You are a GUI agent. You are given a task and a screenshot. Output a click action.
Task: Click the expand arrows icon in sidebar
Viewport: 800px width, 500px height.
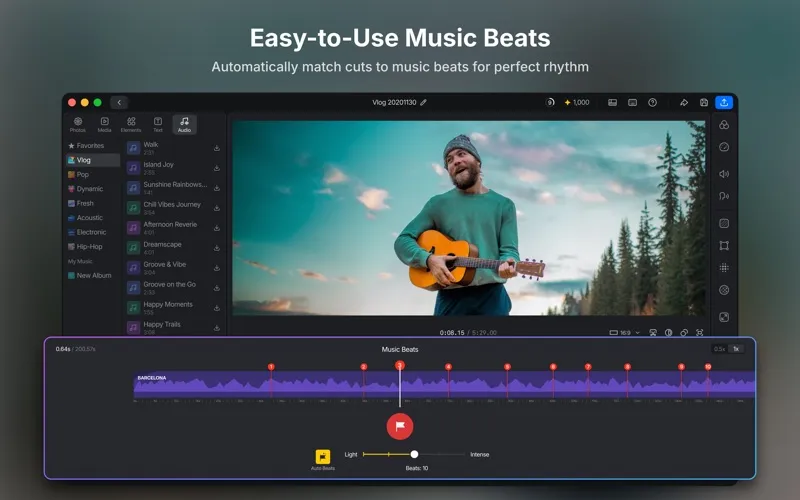724,317
